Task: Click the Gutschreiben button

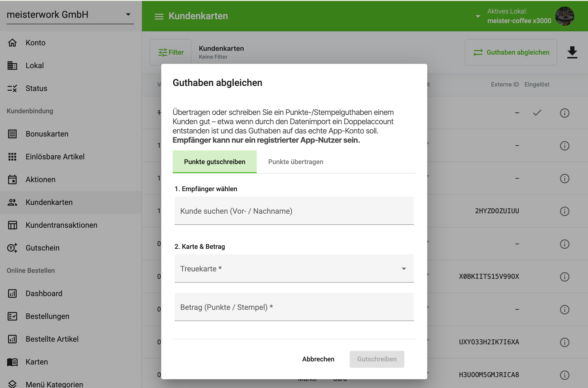Action: [377, 359]
